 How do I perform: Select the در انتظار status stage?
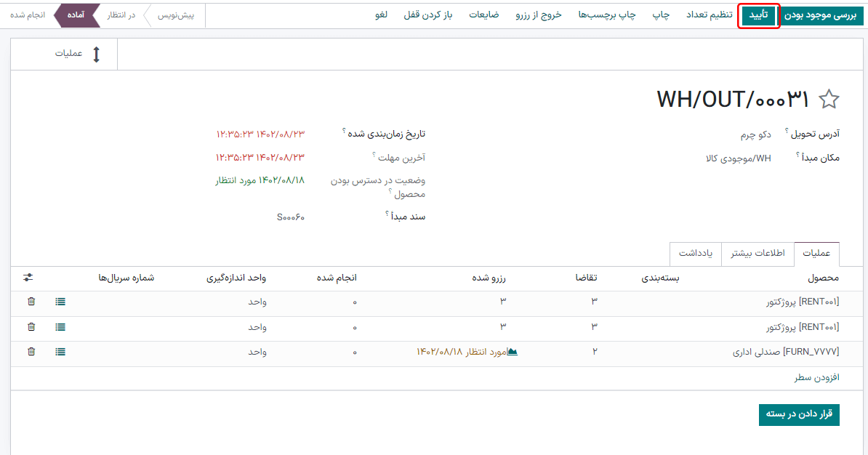[x=121, y=15]
